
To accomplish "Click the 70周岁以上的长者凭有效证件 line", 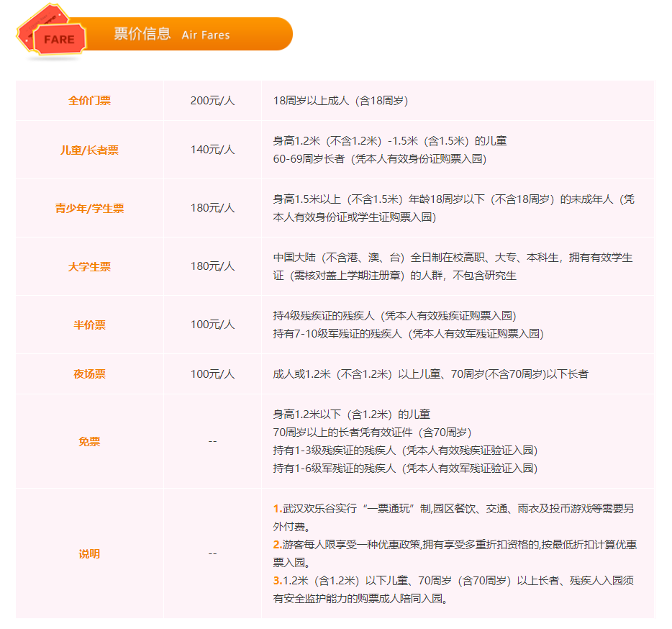I will (373, 433).
